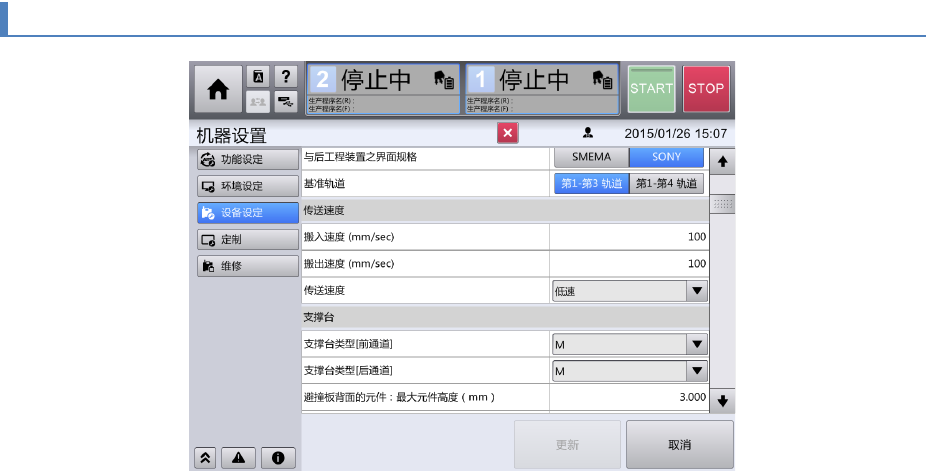This screenshot has width=926, height=472.
Task: Click the production list icon in lane 1
Action: click(602, 79)
